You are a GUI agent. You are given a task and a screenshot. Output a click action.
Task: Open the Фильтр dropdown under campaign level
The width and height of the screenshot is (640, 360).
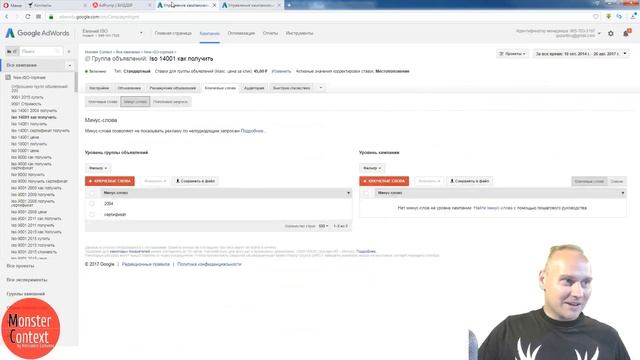(x=372, y=168)
